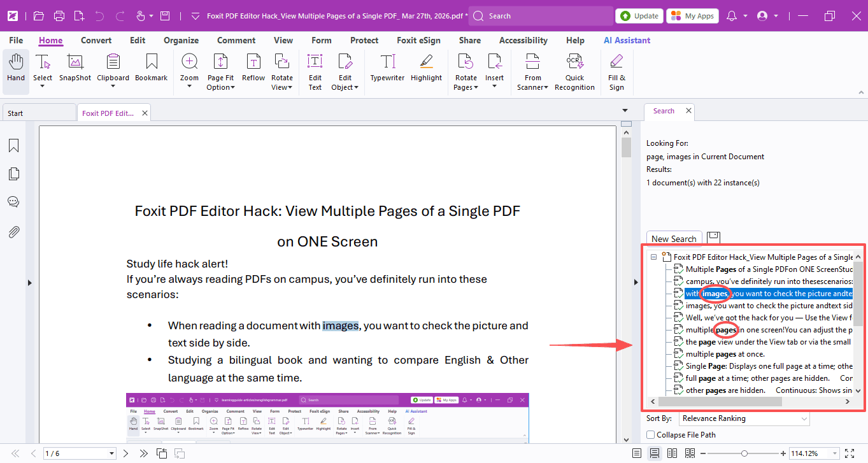
Task: Run Quick Recognition OCR
Action: pos(574,72)
